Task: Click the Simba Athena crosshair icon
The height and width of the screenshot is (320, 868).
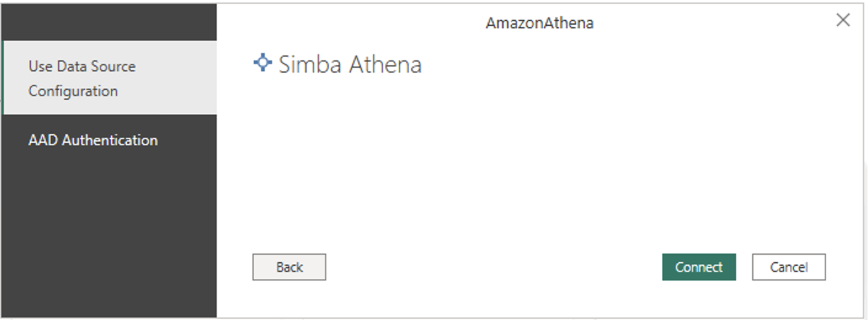Action: (x=263, y=63)
